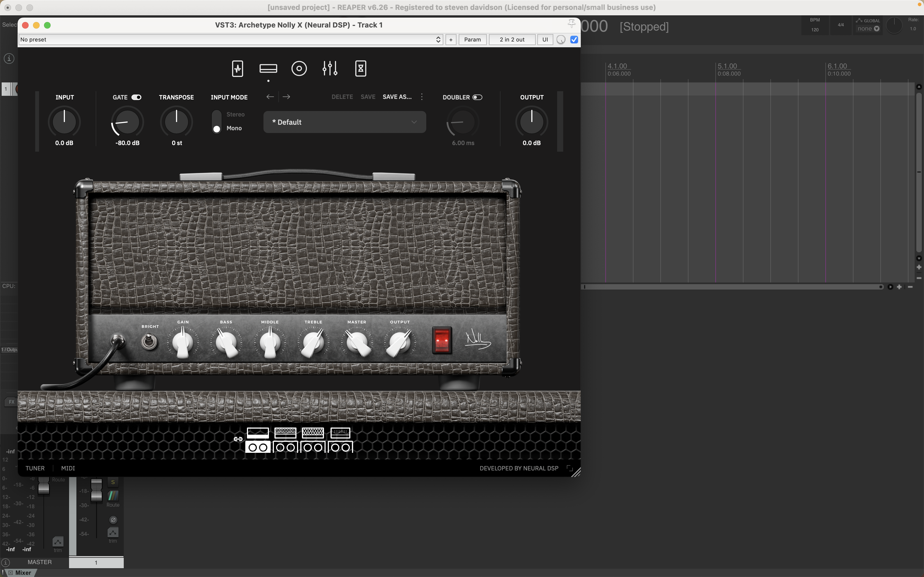Open the time effects hourglass icon
This screenshot has height=577, width=924.
(361, 69)
